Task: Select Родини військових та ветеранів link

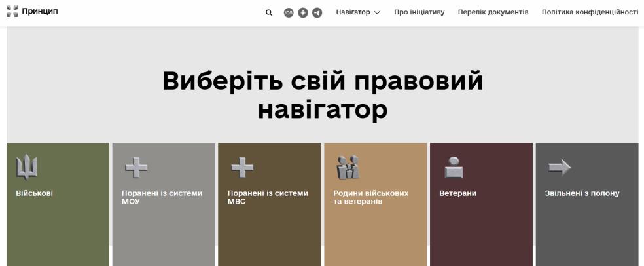Action: click(x=371, y=197)
